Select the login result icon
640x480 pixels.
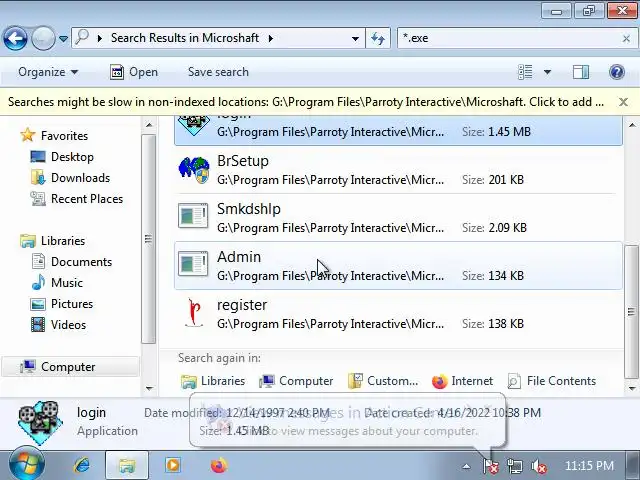pyautogui.click(x=194, y=124)
